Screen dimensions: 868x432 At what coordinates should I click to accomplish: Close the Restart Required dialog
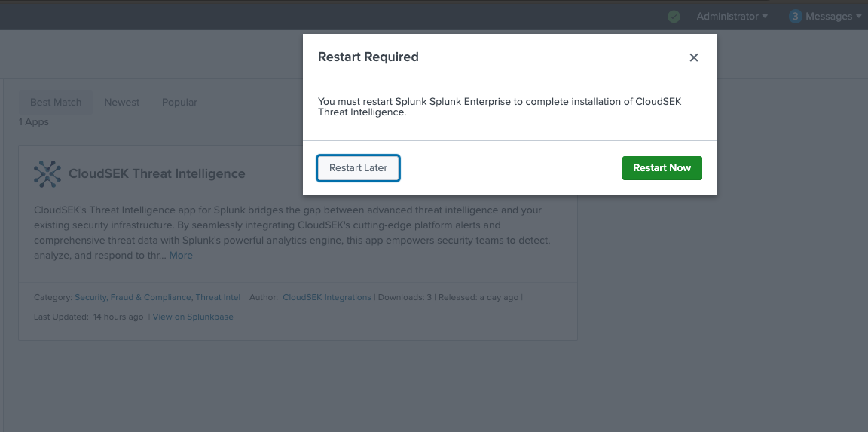[x=694, y=57]
